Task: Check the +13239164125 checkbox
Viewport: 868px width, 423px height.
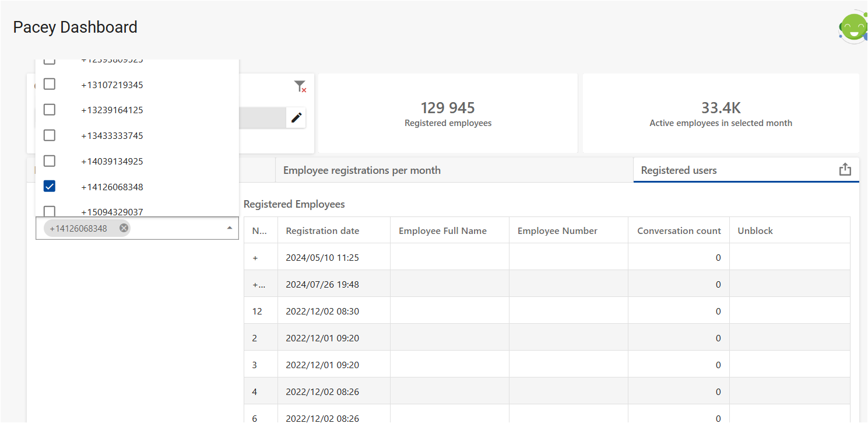Action: 50,110
